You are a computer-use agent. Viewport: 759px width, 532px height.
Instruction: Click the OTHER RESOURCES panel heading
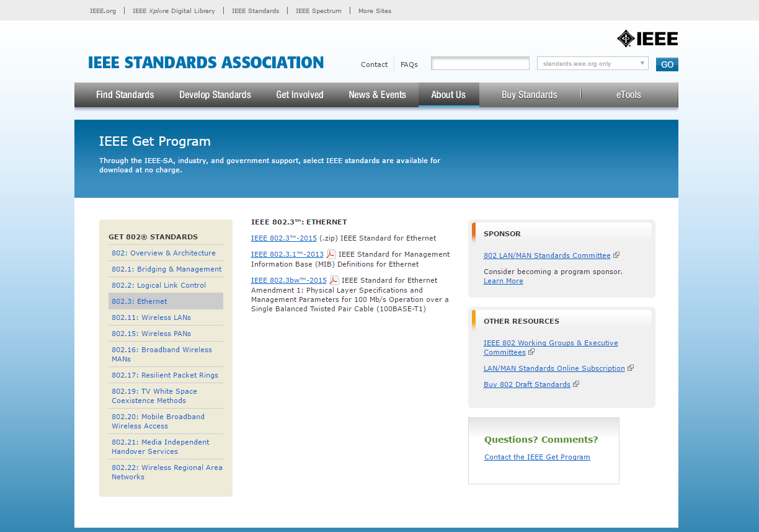point(522,321)
